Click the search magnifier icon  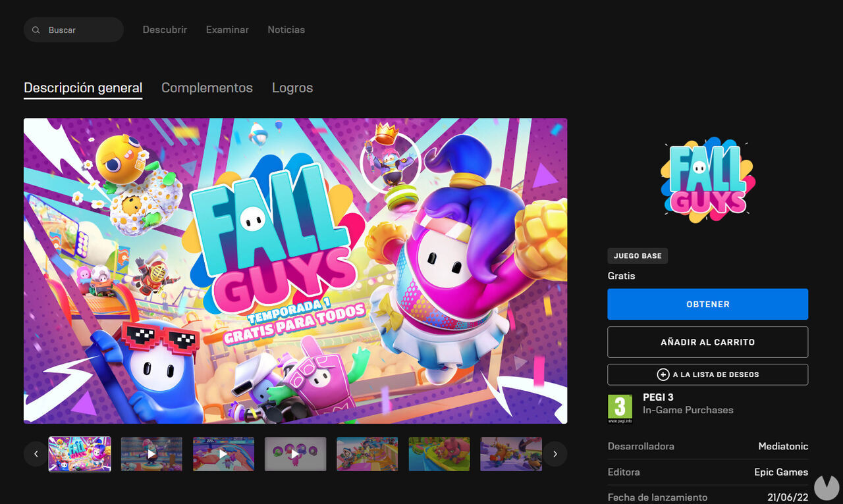pyautogui.click(x=36, y=30)
